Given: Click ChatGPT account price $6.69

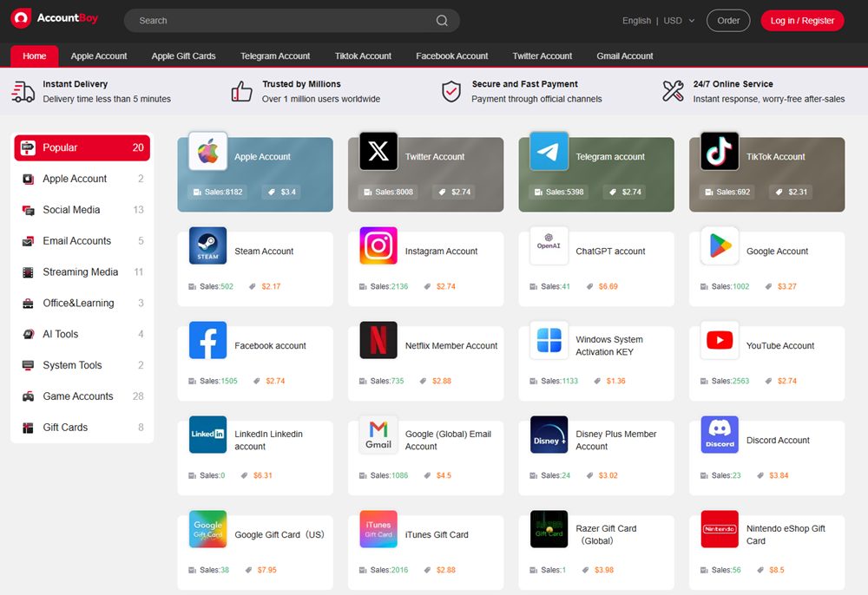Looking at the screenshot, I should (x=608, y=286).
